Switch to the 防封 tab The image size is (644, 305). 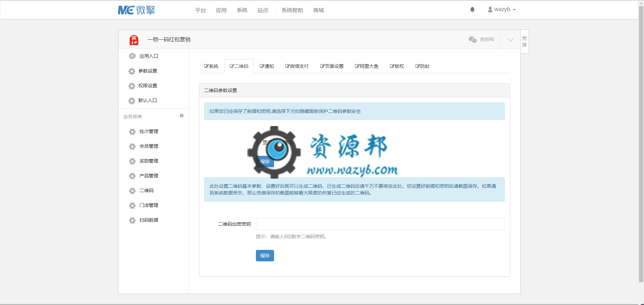coord(422,66)
